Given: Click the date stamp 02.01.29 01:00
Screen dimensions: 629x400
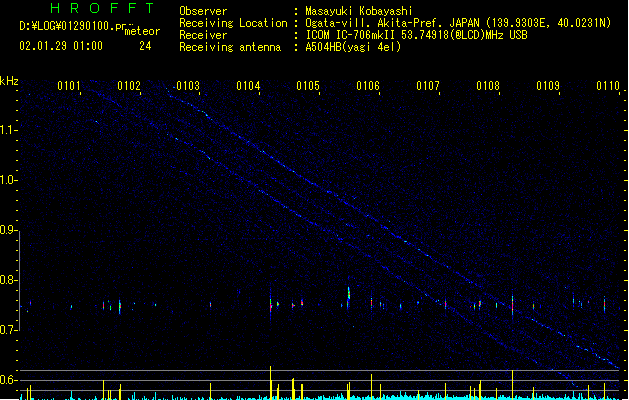Looking at the screenshot, I should point(61,46).
